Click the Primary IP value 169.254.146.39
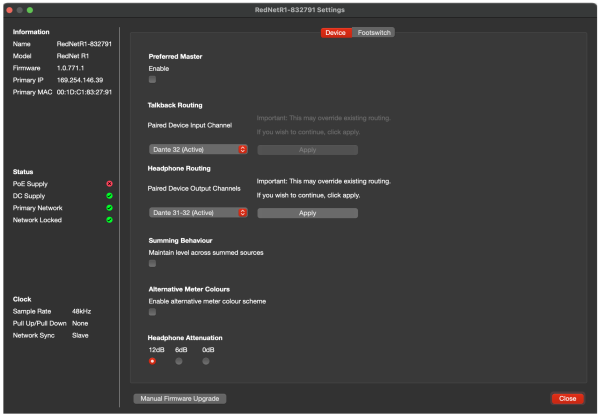This screenshot has height=417, width=600. tap(80, 80)
